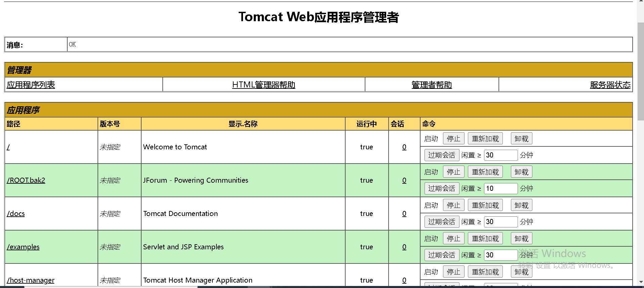Screen dimensions: 644x288
Task: Undeploy the /host-manager application
Action: tap(522, 272)
